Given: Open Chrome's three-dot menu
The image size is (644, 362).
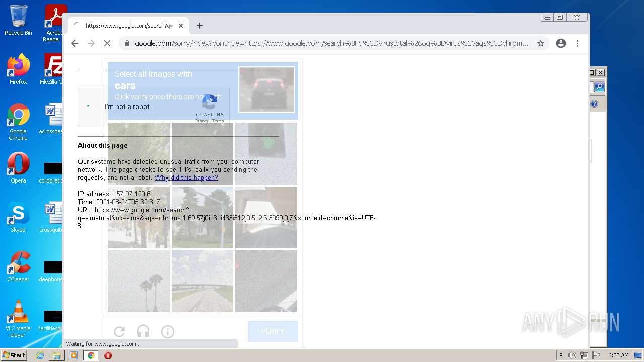Looking at the screenshot, I should (x=578, y=43).
